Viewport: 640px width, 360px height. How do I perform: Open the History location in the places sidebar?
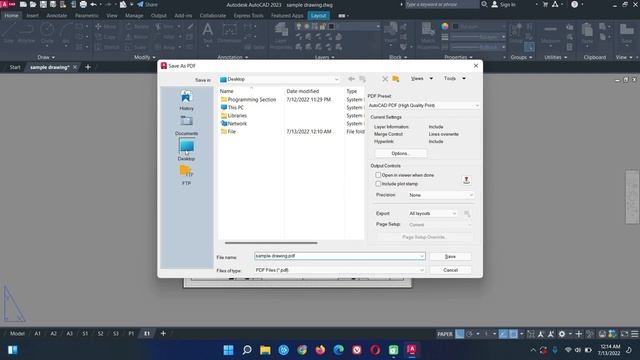pyautogui.click(x=186, y=100)
